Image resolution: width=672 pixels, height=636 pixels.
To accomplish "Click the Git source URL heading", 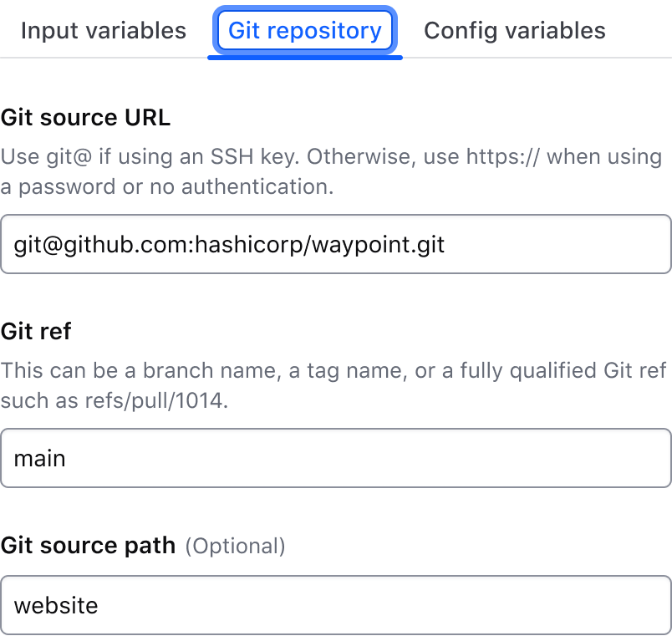I will pos(85,118).
